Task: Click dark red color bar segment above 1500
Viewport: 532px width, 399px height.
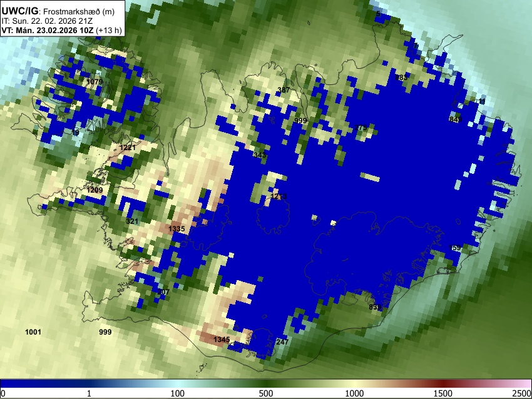Action: click(443, 383)
